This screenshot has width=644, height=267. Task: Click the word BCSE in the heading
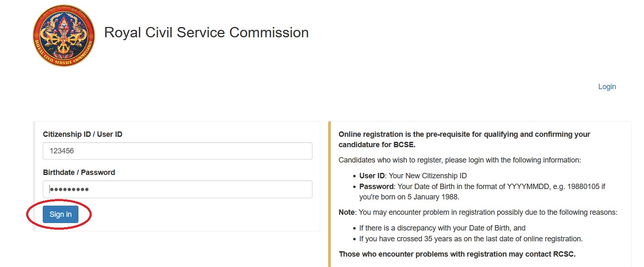405,145
